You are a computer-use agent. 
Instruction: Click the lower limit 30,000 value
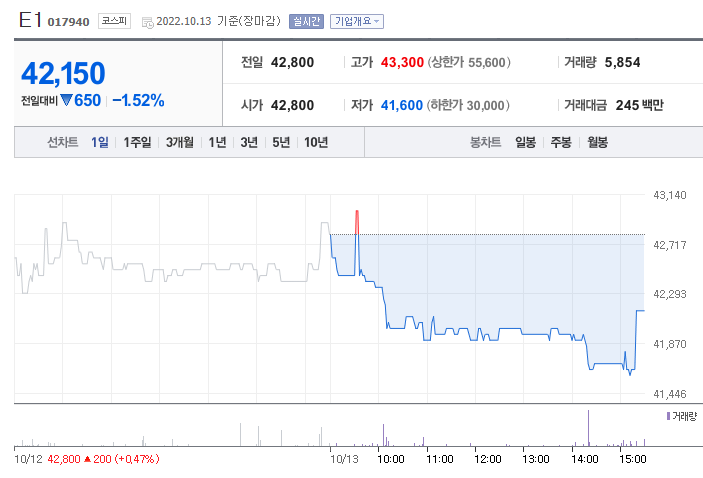point(486,105)
